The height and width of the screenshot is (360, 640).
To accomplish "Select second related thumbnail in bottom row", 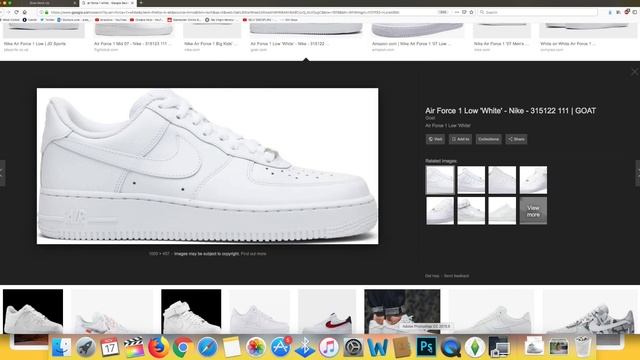I will tap(471, 211).
